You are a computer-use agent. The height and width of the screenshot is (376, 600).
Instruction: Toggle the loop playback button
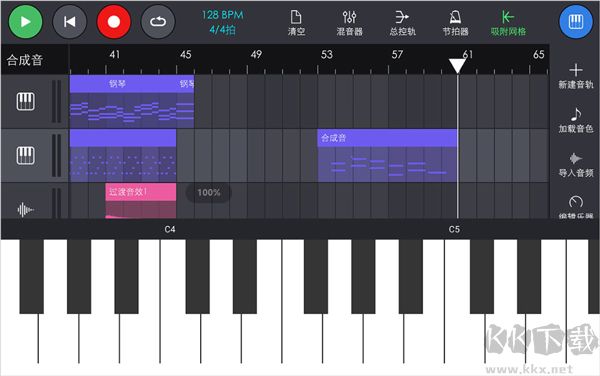tap(158, 22)
